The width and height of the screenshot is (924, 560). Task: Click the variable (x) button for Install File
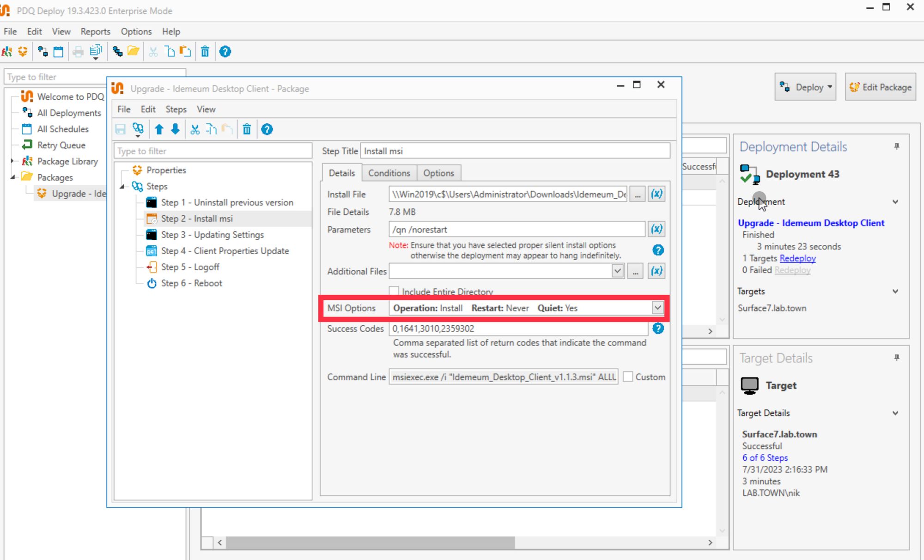tap(657, 194)
